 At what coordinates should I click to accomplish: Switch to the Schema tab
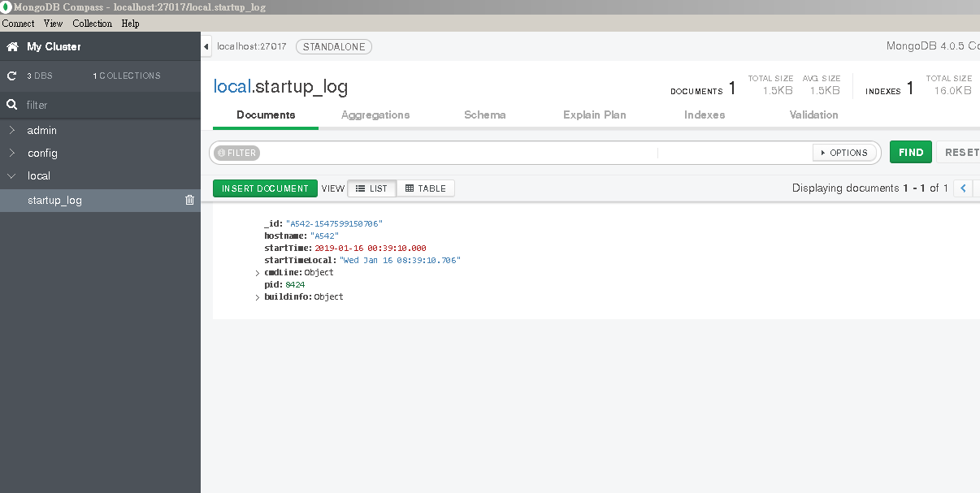coord(484,115)
